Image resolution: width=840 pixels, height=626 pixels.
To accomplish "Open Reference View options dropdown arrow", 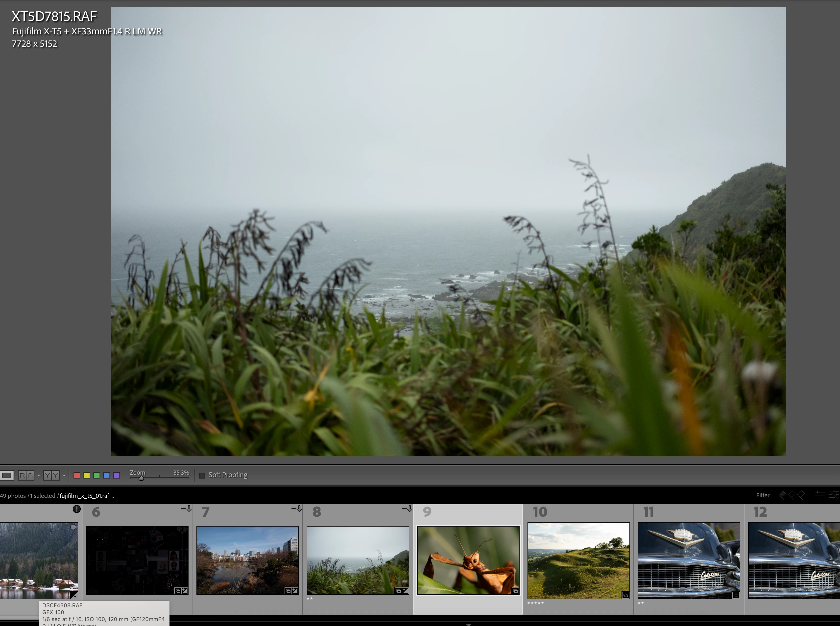I will [39, 475].
